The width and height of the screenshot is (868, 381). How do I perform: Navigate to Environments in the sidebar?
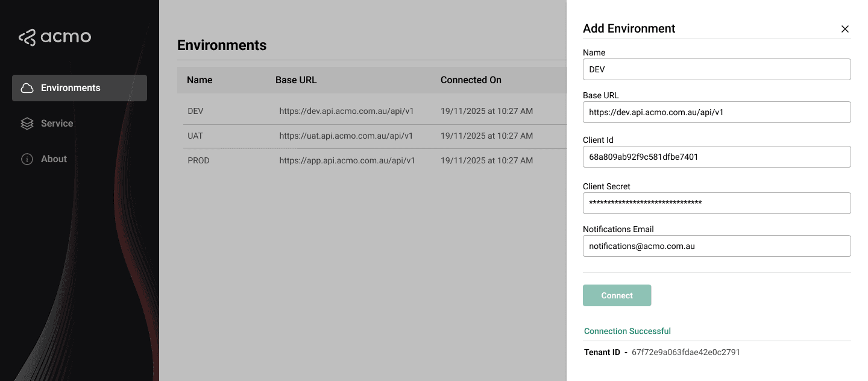tap(71, 87)
